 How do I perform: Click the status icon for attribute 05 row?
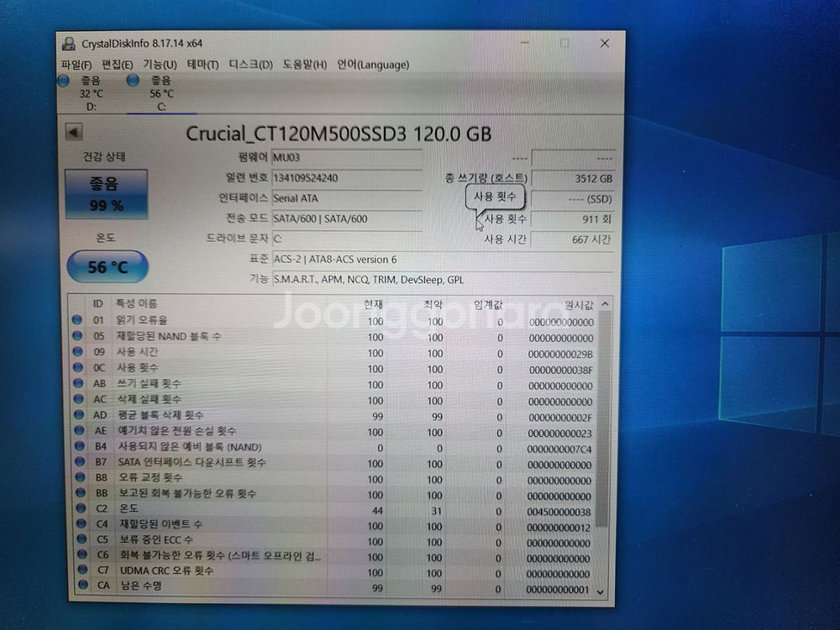click(x=77, y=335)
